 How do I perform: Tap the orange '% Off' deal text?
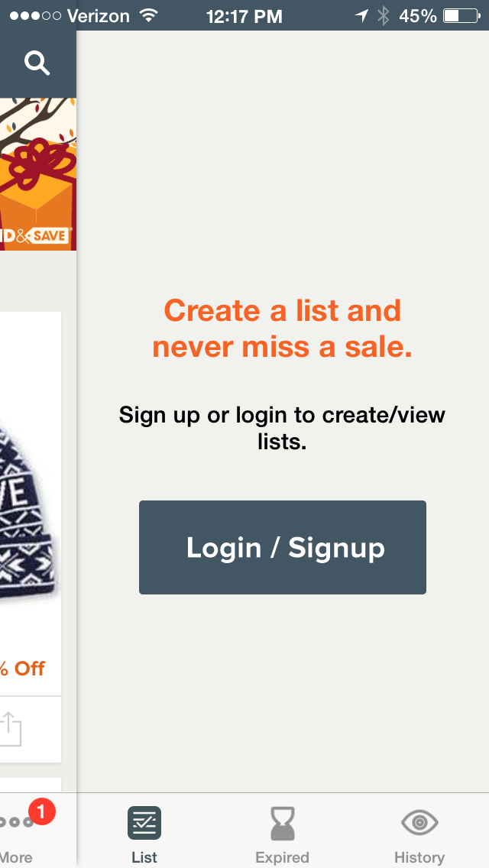pos(23,668)
